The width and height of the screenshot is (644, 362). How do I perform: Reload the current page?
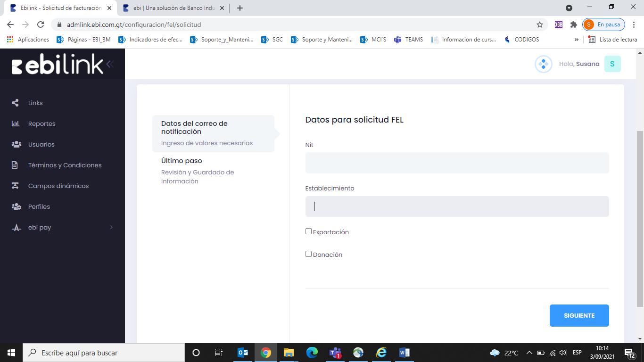41,25
